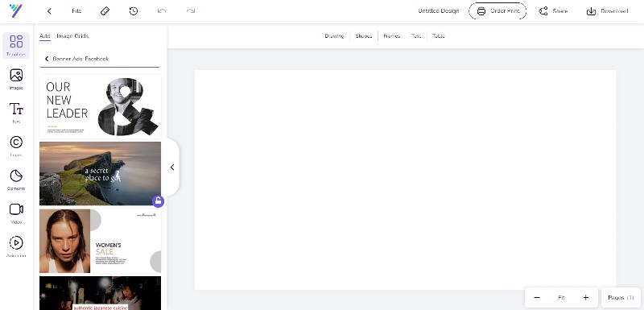Select the secret place to go template
The height and width of the screenshot is (310, 644).
tap(100, 173)
